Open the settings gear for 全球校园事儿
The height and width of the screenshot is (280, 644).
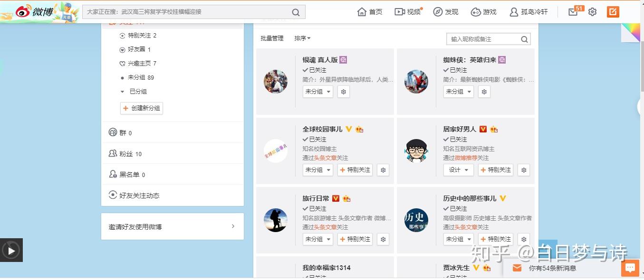383,170
